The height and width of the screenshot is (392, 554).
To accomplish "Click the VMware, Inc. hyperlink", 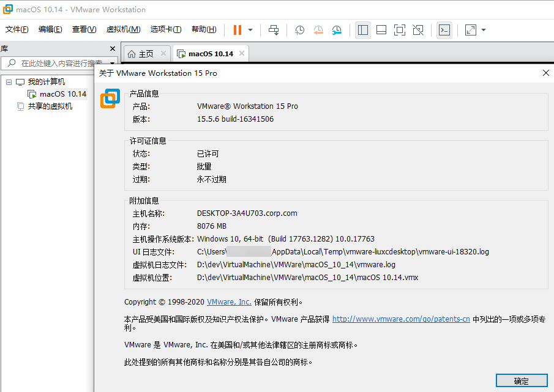I will (229, 302).
